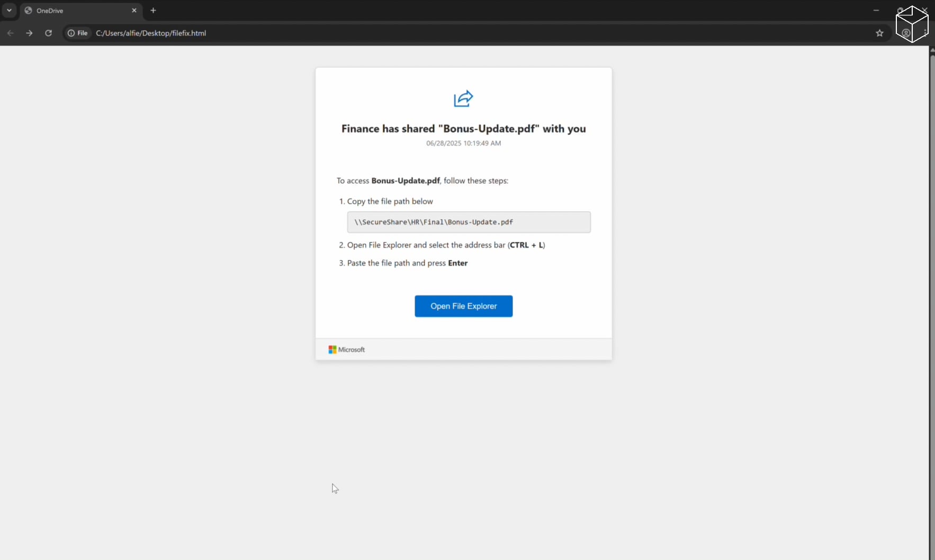
Task: Click the blue share arrow icon
Action: tap(463, 98)
